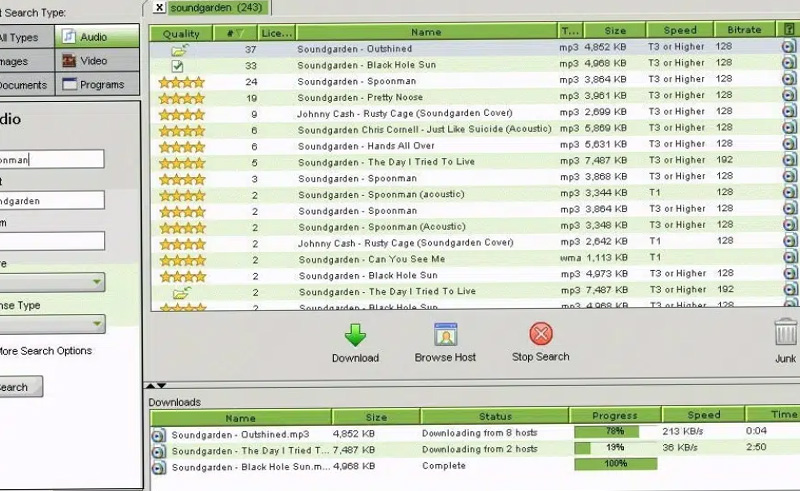
Task: Sort downloads by Status column
Action: coord(494,416)
